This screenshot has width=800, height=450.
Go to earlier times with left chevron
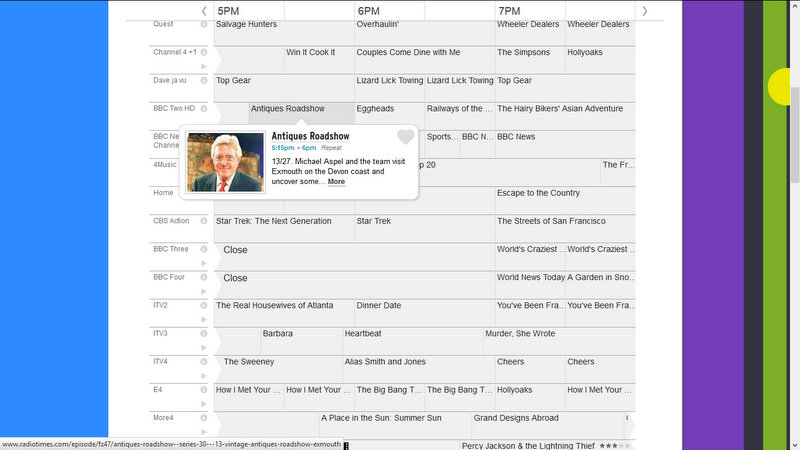point(204,11)
